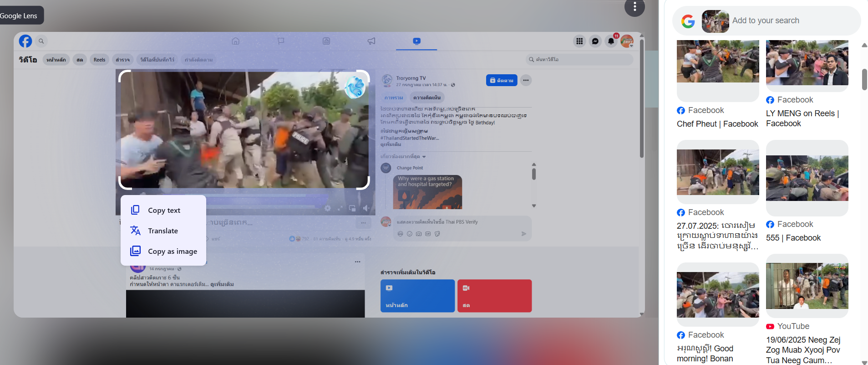Open the red สด live video card
Image resolution: width=868 pixels, height=365 pixels.
[x=494, y=296]
